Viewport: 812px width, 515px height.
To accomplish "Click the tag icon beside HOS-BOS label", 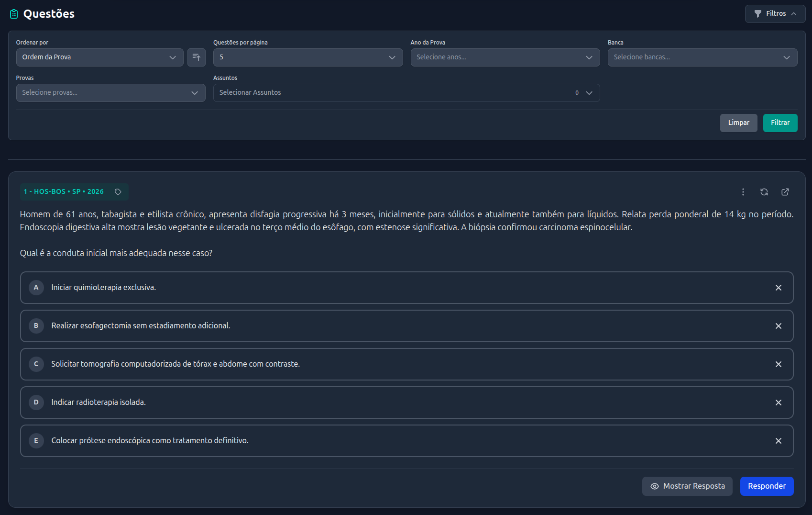I will tap(118, 192).
